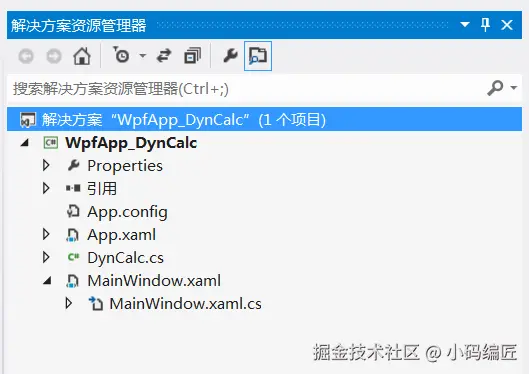Select the MainWindow.xaml.cs file
The height and width of the screenshot is (374, 529).
point(186,304)
